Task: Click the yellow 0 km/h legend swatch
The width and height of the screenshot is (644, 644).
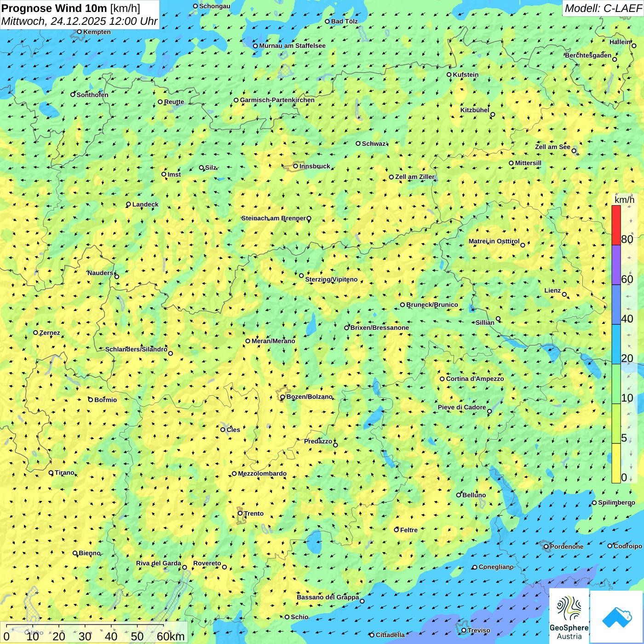Action: 616,463
